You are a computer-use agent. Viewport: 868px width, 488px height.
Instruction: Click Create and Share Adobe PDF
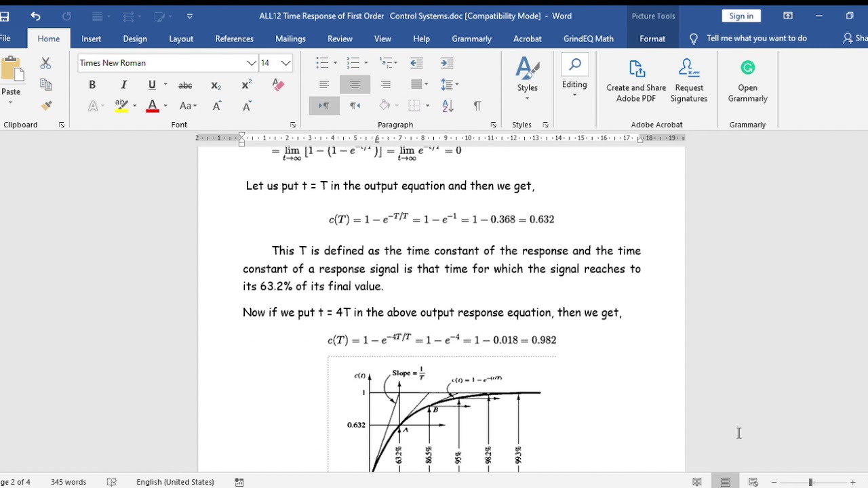(636, 81)
